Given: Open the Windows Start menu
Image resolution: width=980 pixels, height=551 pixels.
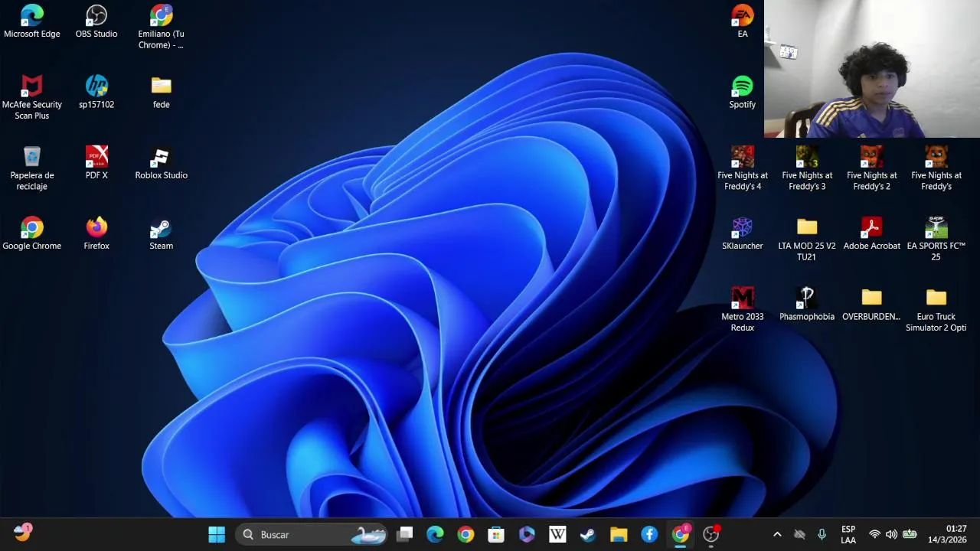Looking at the screenshot, I should coord(217,534).
